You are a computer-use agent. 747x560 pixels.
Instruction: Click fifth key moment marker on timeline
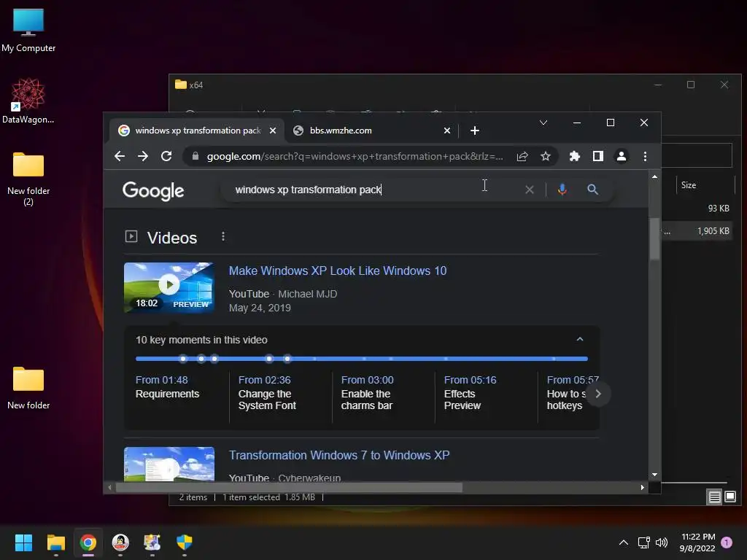click(287, 359)
